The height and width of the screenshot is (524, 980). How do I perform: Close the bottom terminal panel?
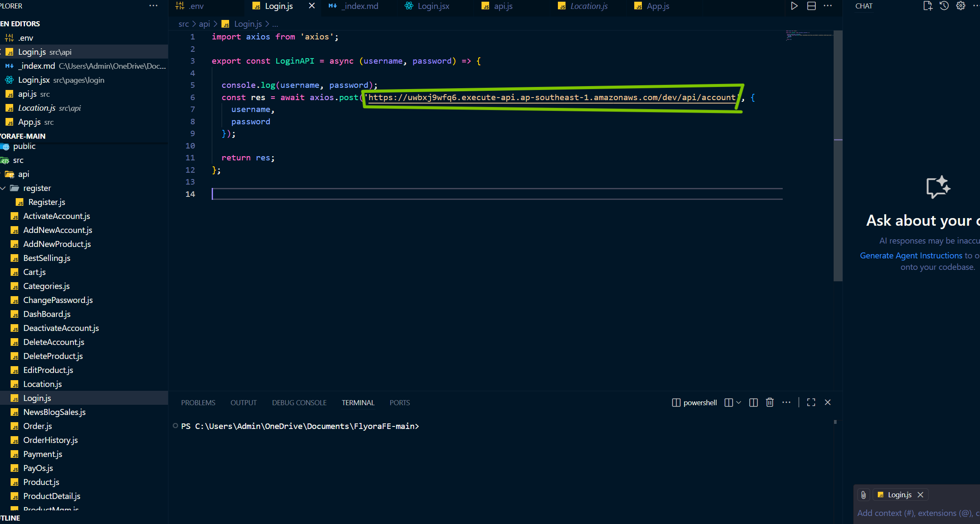828,402
